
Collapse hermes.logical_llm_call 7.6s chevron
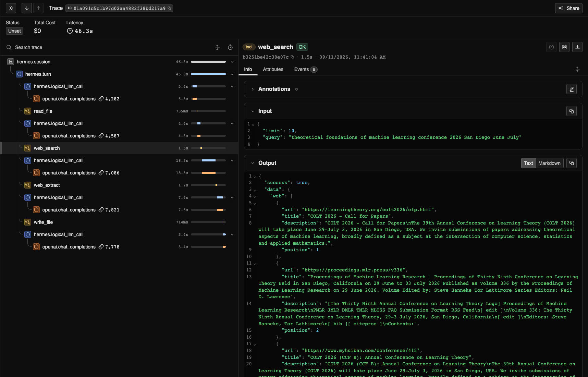[x=232, y=198]
